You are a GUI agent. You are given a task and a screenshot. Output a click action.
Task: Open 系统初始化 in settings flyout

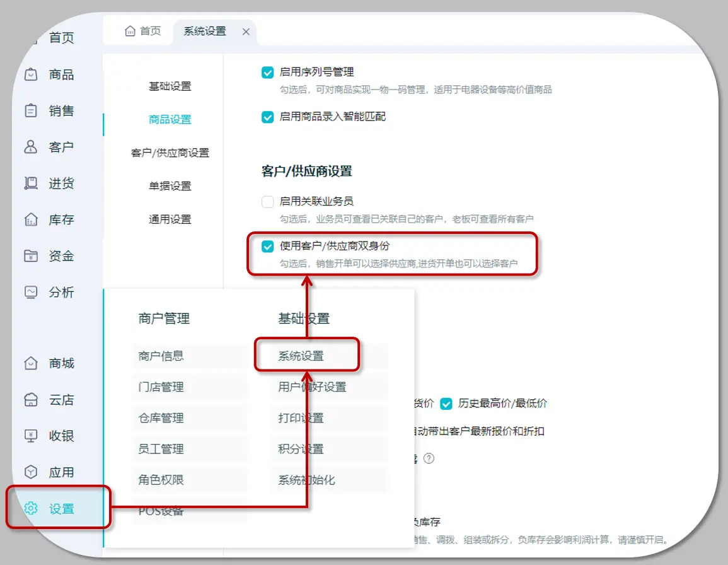(x=330, y=479)
